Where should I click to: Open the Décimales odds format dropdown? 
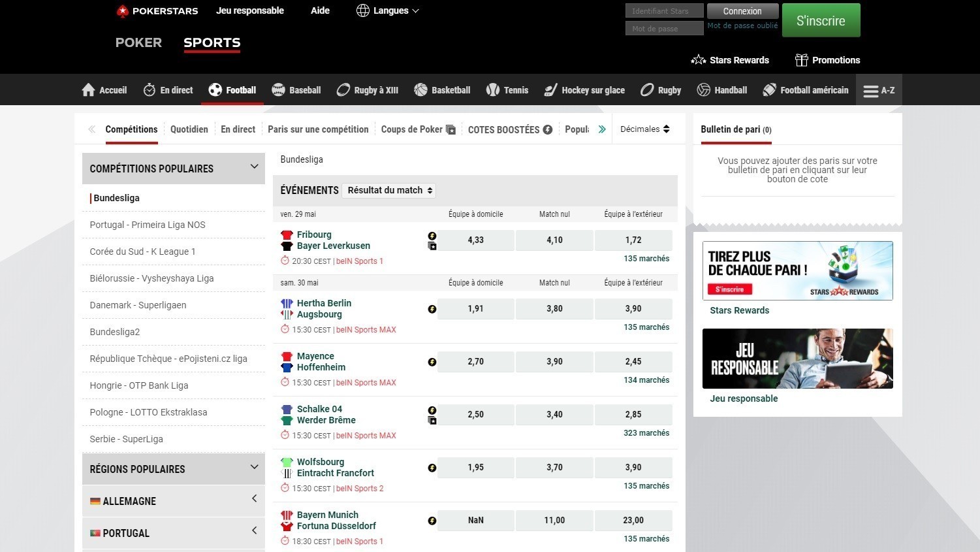coord(645,129)
